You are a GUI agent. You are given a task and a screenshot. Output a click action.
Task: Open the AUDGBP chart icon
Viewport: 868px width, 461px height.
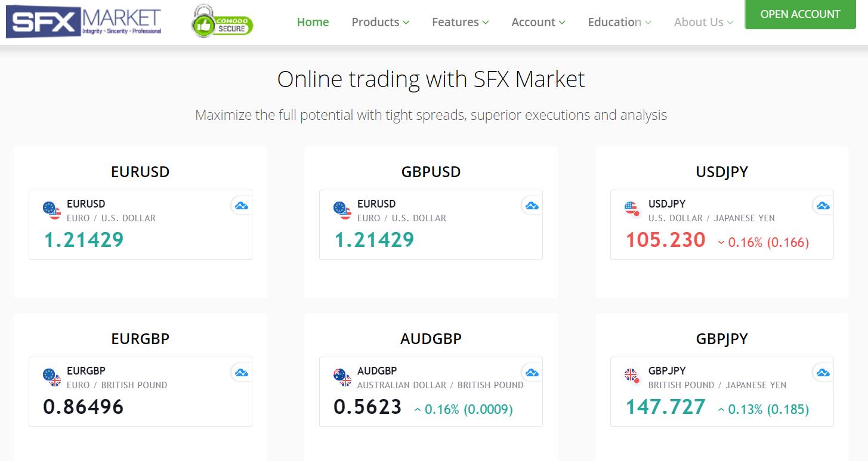tap(532, 372)
